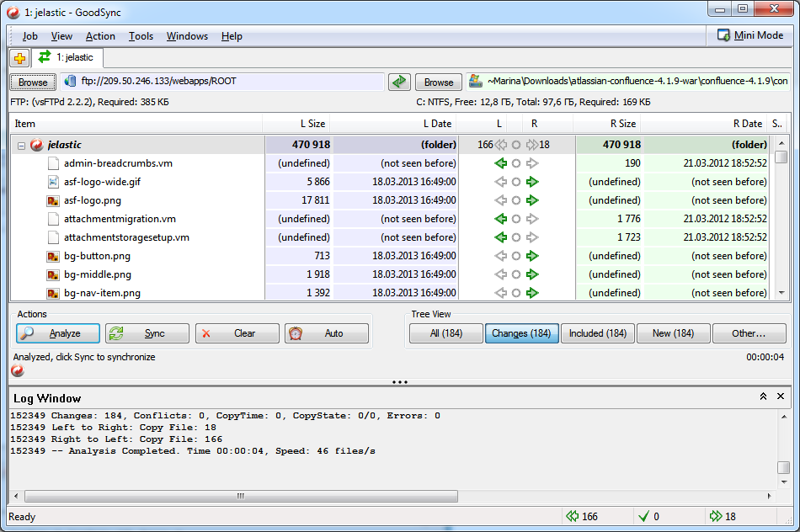Open the Other… tree view options
This screenshot has height=532, width=800.
point(749,333)
